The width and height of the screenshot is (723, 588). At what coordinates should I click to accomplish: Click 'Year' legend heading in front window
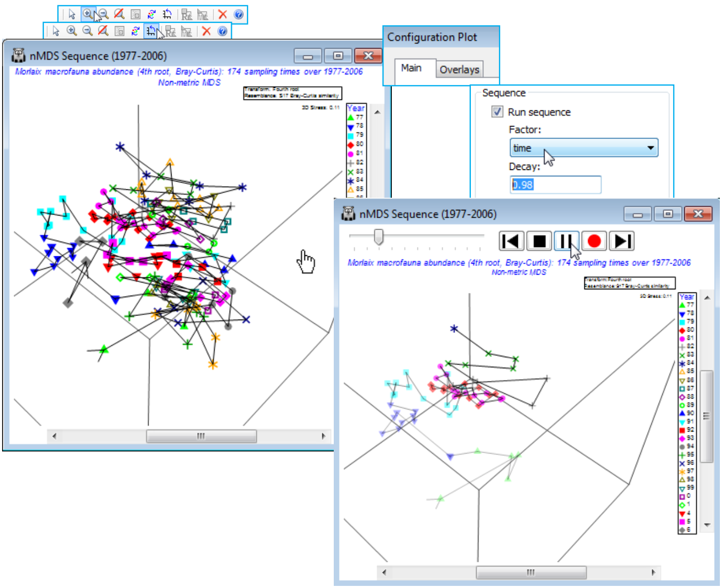click(x=687, y=297)
